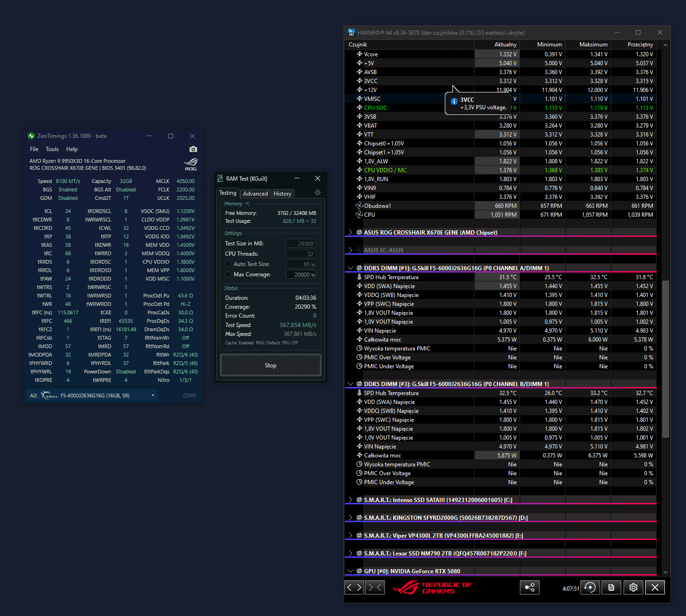Click the scrollbar down arrow in HWiNFO
This screenshot has height=616, width=686.
(665, 572)
